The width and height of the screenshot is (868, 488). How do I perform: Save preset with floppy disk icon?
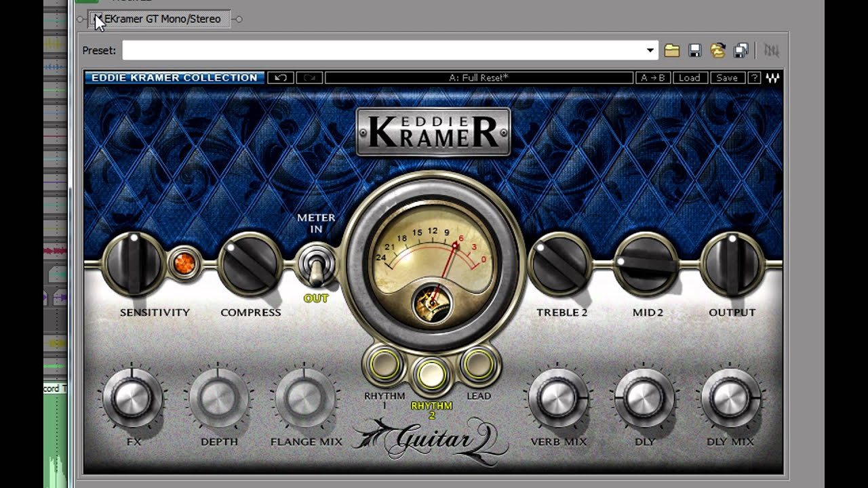click(694, 50)
